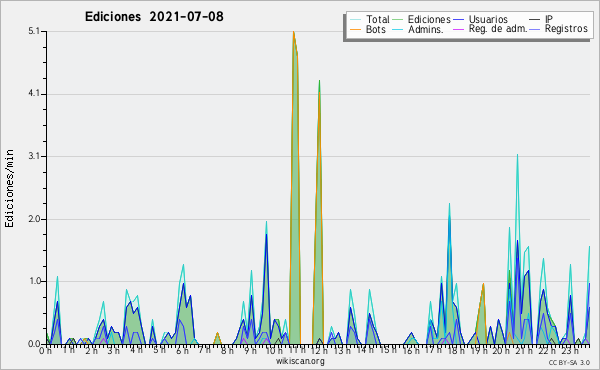The height and width of the screenshot is (370, 600).
Task: Click the chart title 'Ediciones 2021-07-08'
Action: [x=154, y=17]
